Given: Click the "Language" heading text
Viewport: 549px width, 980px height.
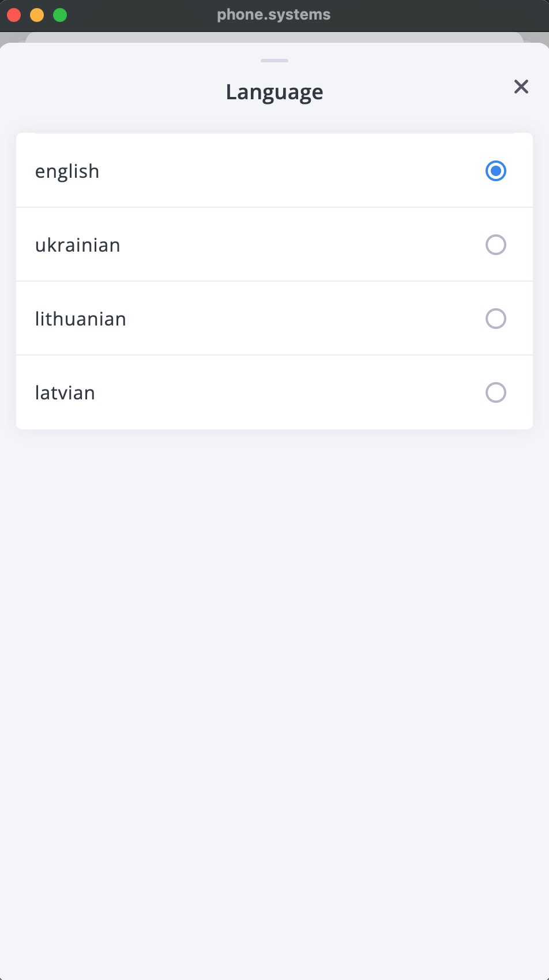Looking at the screenshot, I should [x=274, y=92].
